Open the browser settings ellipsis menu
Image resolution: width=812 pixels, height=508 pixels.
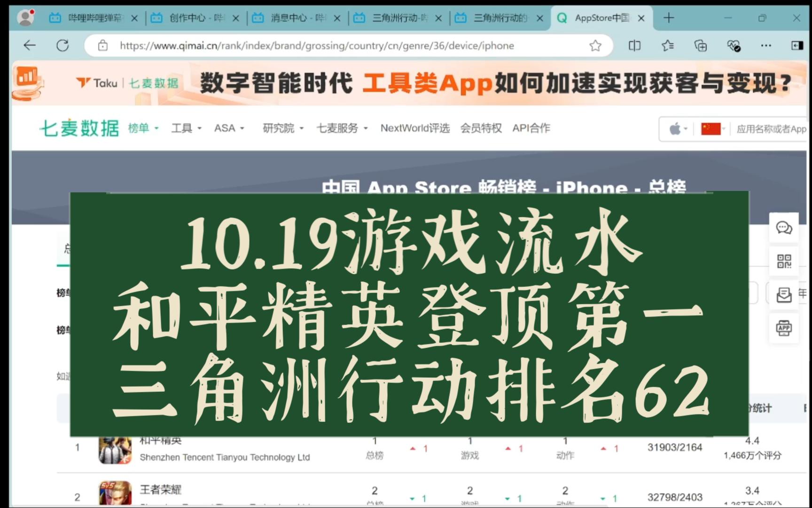tap(766, 46)
